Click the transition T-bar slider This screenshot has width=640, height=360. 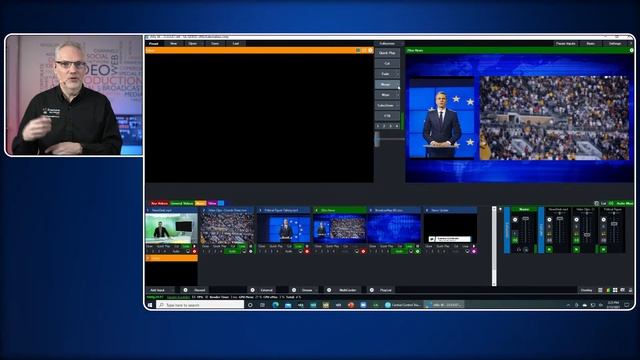click(377, 139)
